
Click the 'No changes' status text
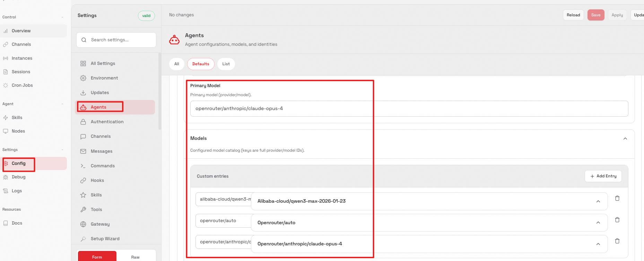click(181, 15)
